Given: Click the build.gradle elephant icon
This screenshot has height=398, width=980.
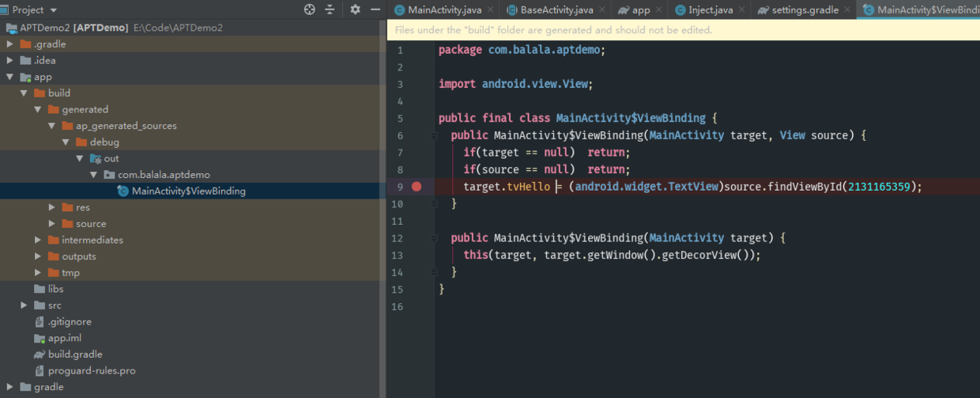Looking at the screenshot, I should click(40, 354).
